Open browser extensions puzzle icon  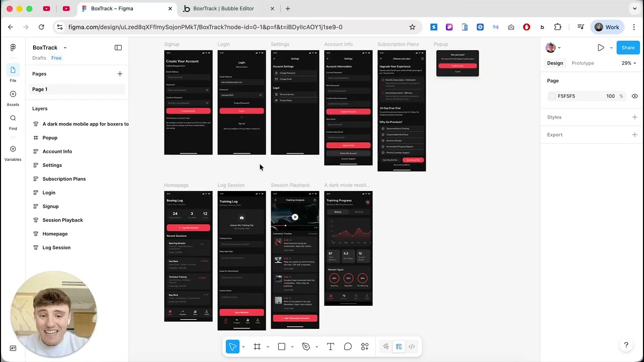tap(557, 27)
